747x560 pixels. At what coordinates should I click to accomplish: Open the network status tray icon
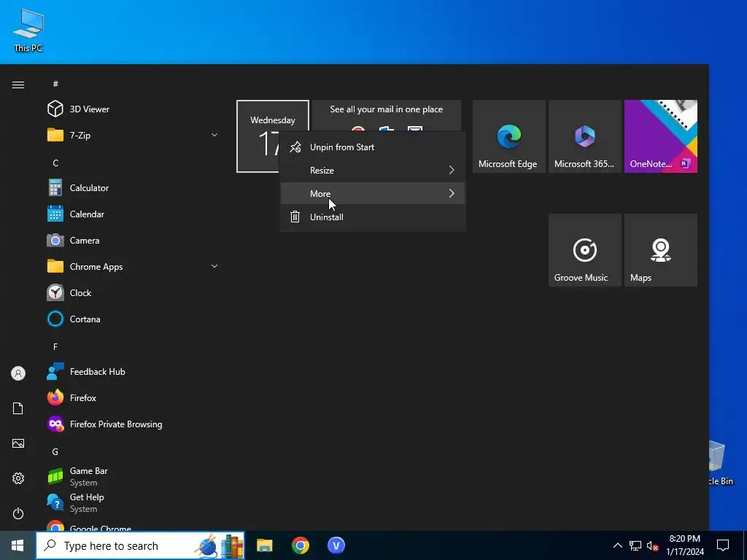coord(635,545)
